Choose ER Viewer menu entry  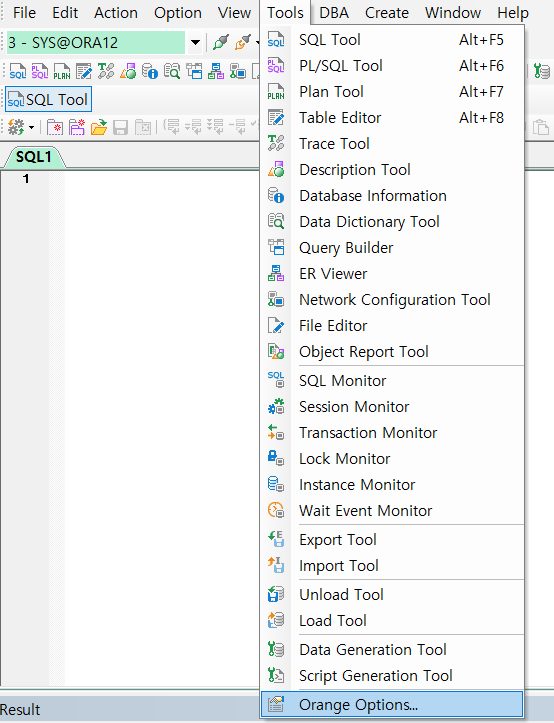click(393, 274)
